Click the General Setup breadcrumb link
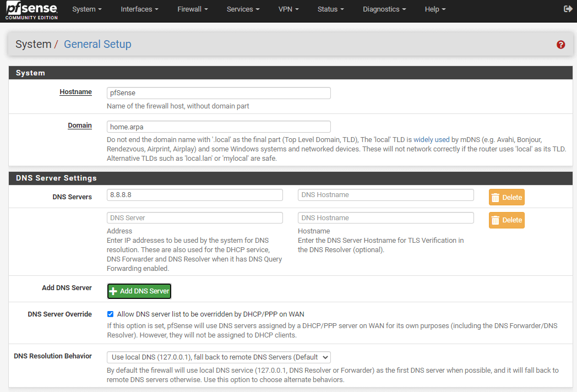This screenshot has height=392, width=577. [97, 44]
